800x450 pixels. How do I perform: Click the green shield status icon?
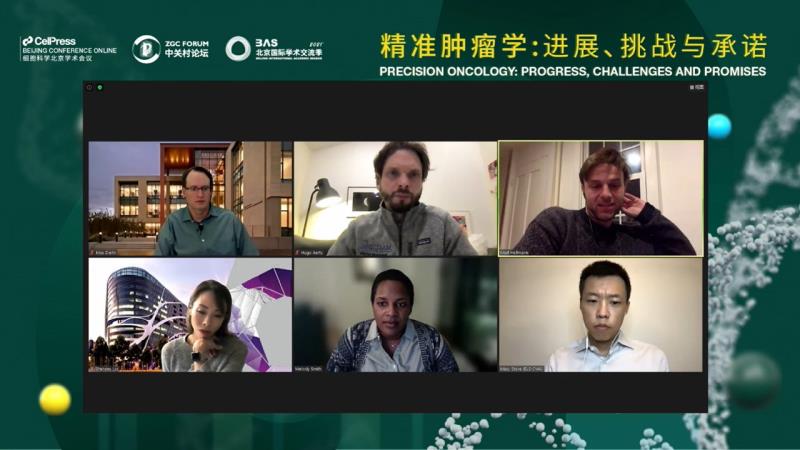[100, 88]
